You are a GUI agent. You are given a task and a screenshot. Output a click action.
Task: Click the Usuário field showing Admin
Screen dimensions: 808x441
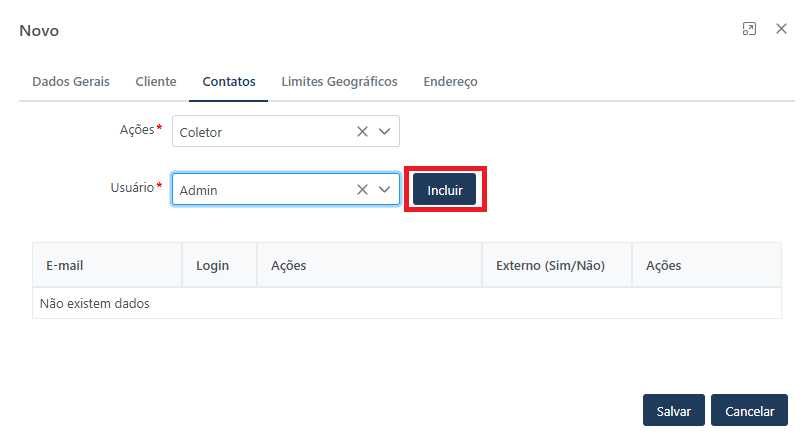(262, 190)
